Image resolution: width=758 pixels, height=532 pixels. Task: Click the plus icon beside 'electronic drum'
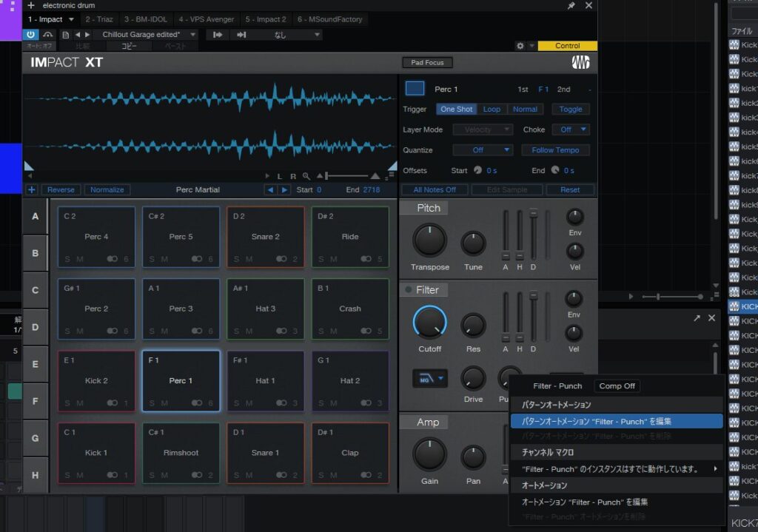pos(31,5)
